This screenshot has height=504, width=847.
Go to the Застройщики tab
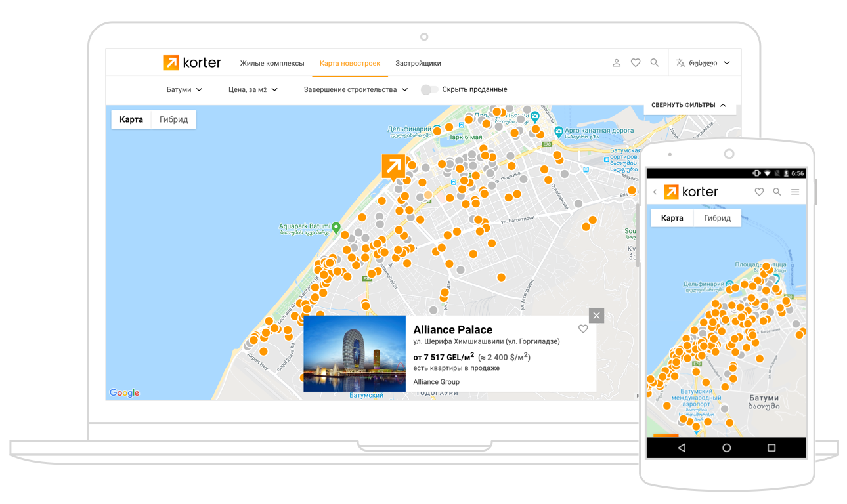pos(418,64)
